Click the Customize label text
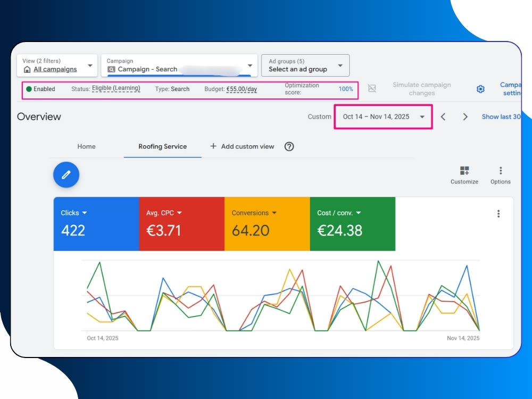The width and height of the screenshot is (532, 399). point(464,182)
